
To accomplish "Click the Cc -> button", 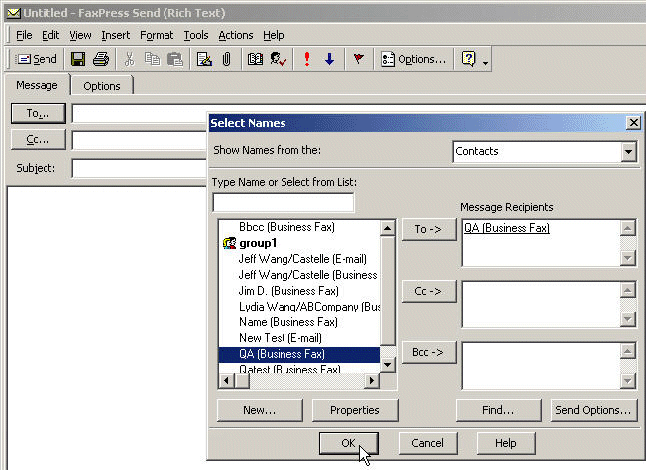I will click(428, 291).
